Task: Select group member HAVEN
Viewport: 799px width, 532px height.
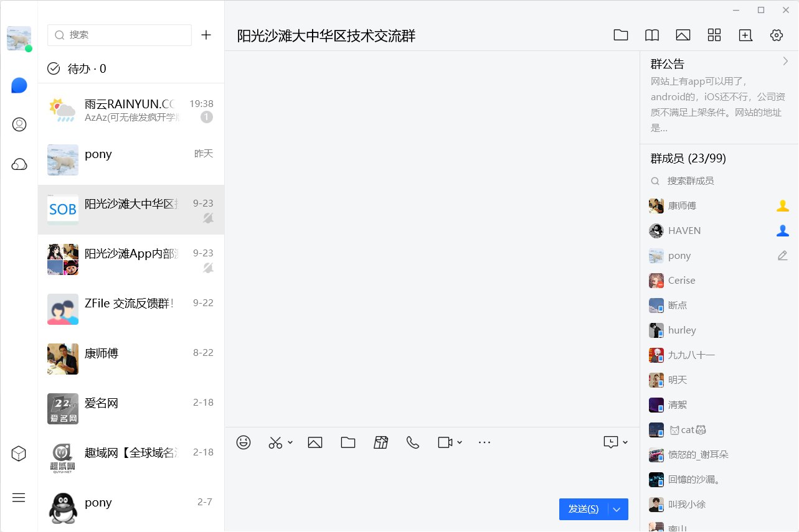Action: 719,231
